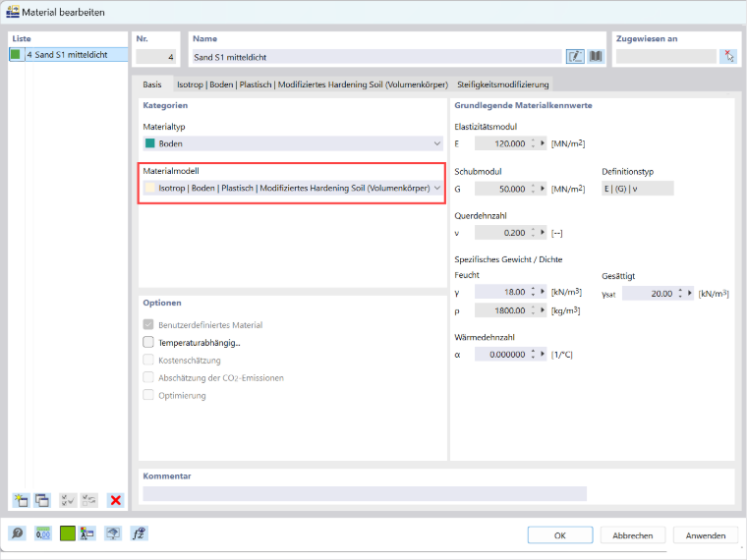Click the green color square in Liste row
The width and height of the screenshot is (747, 560).
pos(16,54)
